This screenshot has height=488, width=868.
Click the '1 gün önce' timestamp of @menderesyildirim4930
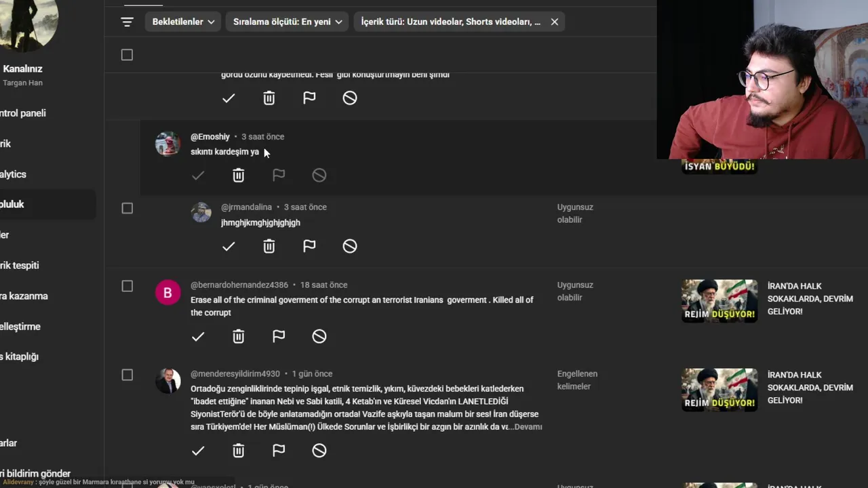312,374
